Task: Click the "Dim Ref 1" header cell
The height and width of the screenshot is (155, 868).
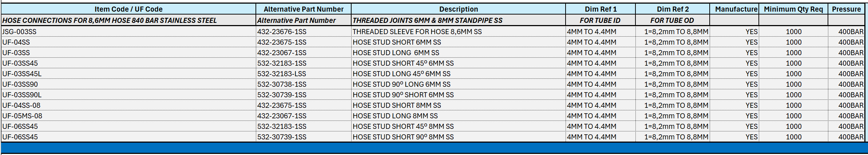Action: pyautogui.click(x=601, y=9)
